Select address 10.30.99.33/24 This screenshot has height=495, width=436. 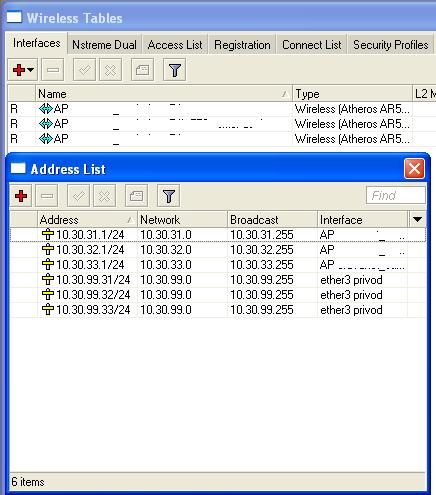(93, 310)
